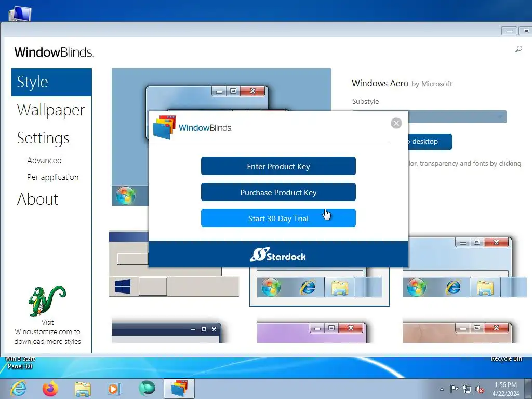Click Purchase Product Key button

[x=278, y=192]
